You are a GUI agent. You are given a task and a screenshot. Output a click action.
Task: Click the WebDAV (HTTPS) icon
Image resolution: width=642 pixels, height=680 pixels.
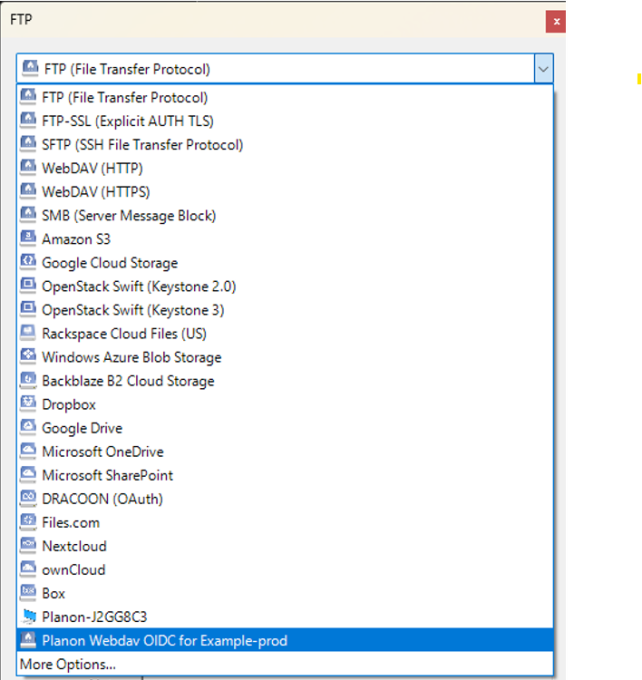pyautogui.click(x=28, y=191)
